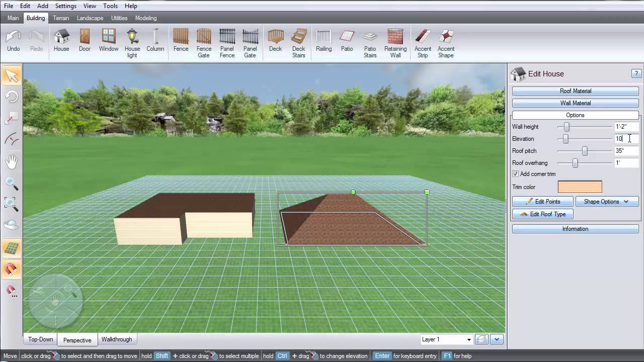
Task: Select the Patio tool
Action: click(347, 41)
